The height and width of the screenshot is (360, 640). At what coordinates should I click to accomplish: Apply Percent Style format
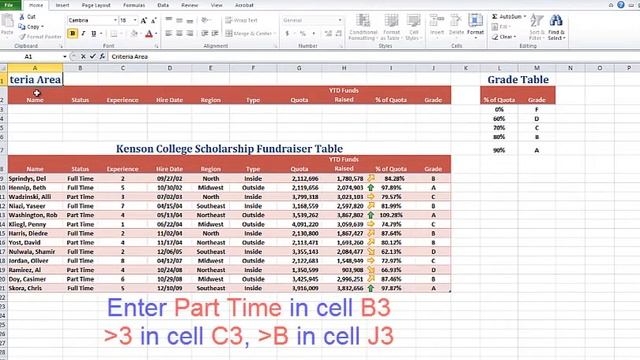[302, 33]
